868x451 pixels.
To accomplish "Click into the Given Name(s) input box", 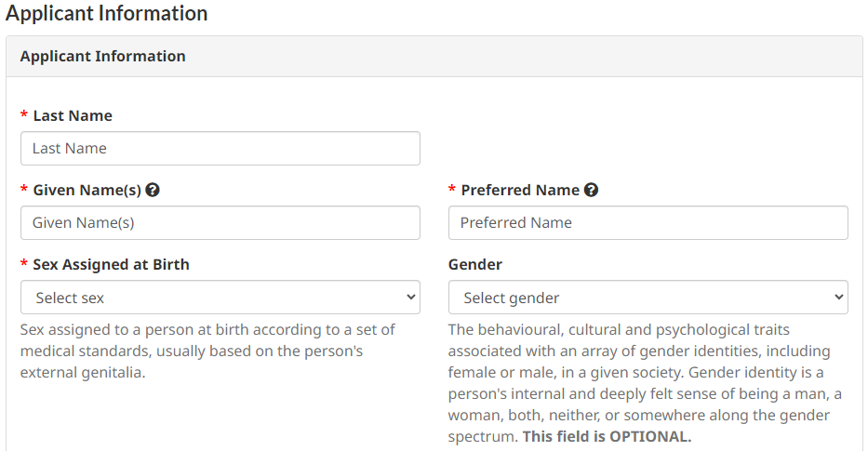I will [x=220, y=223].
